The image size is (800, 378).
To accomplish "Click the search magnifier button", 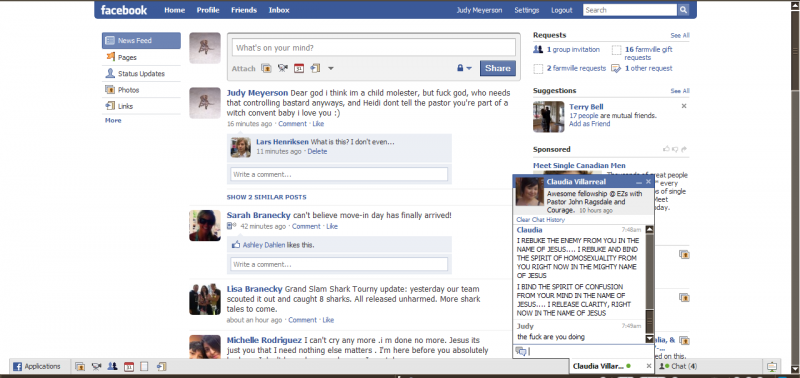I will (683, 10).
